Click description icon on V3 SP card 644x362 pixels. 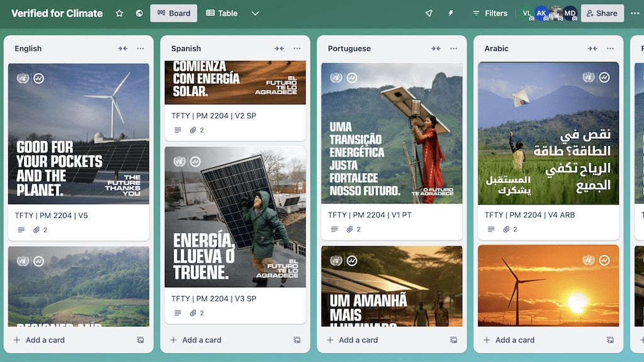point(178,313)
